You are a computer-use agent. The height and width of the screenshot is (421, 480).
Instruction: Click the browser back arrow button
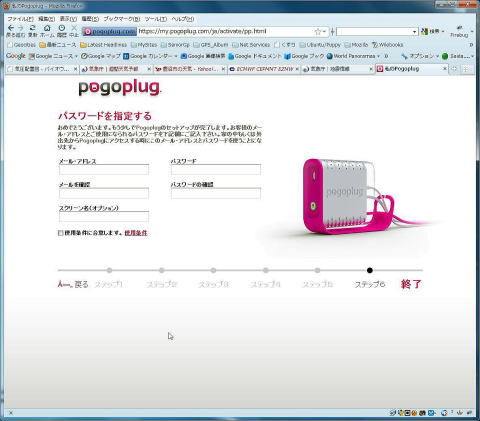point(11,28)
